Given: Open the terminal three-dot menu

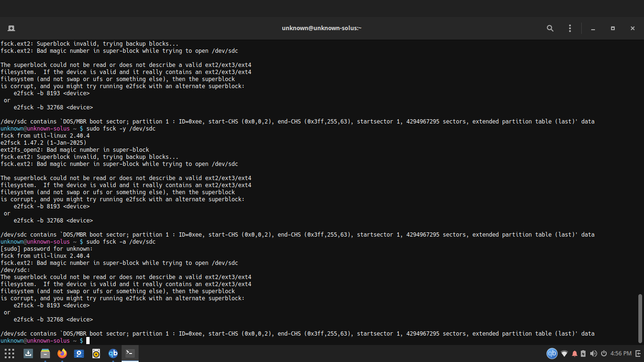Looking at the screenshot, I should click(570, 28).
